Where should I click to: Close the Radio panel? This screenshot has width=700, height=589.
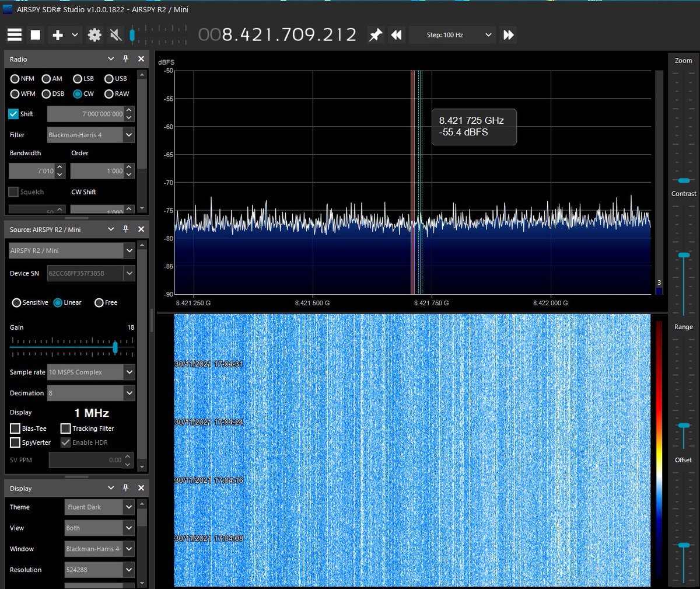141,59
